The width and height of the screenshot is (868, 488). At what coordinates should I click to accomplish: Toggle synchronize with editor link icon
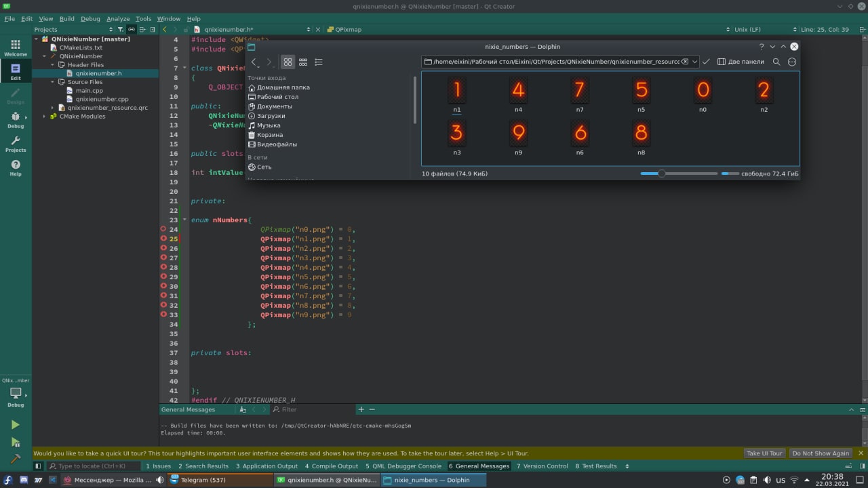click(x=132, y=30)
